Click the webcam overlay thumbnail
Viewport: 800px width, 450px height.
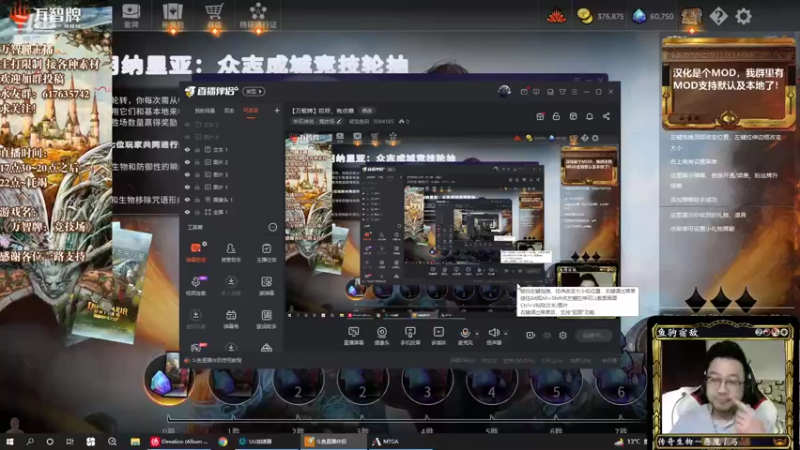(722, 385)
